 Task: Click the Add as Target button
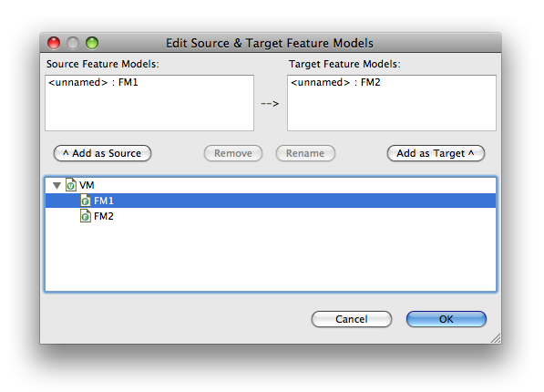(x=436, y=153)
